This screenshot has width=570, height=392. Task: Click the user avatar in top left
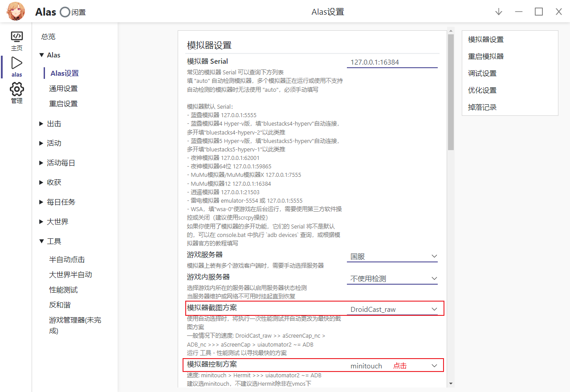[x=16, y=11]
